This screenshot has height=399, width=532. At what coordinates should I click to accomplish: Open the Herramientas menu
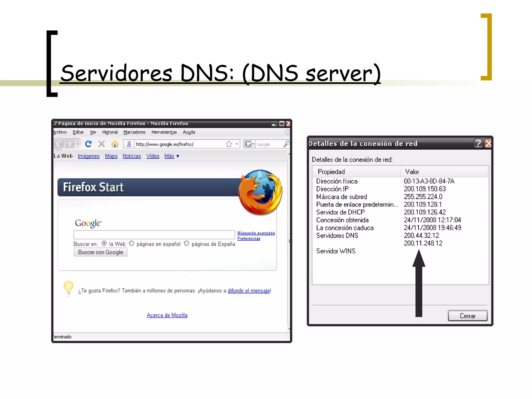[164, 132]
